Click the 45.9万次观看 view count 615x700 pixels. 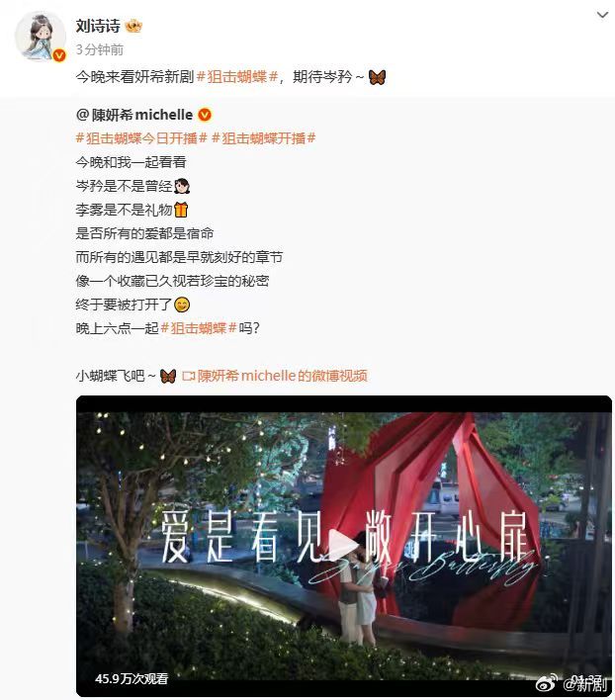click(132, 678)
